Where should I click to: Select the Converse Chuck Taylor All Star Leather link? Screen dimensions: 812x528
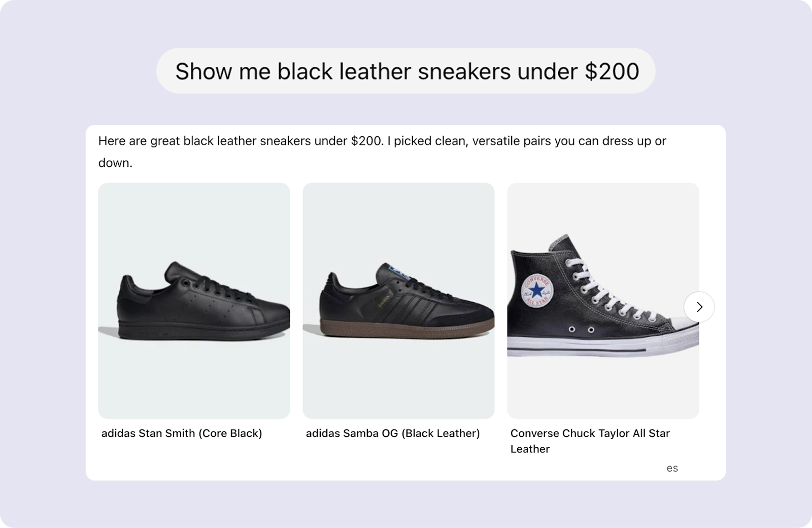[590, 441]
